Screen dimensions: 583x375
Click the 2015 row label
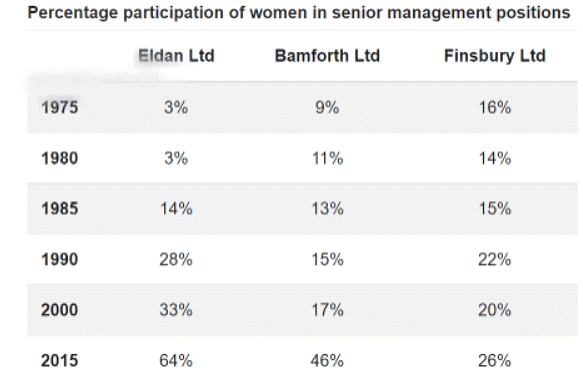[x=59, y=361]
